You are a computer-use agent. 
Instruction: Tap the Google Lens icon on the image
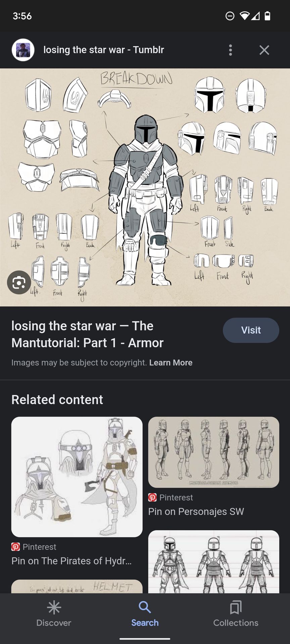click(19, 282)
